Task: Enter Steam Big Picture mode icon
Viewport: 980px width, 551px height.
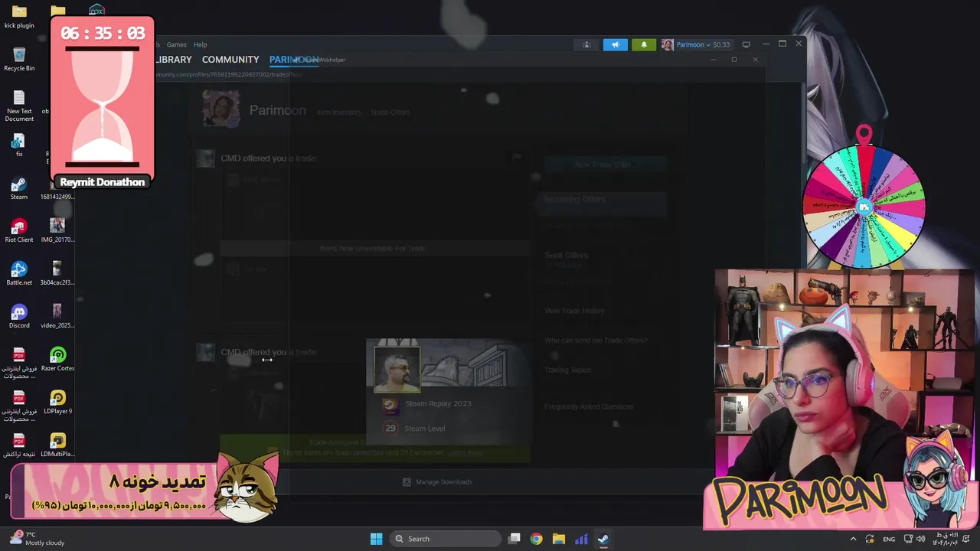Action: [746, 44]
